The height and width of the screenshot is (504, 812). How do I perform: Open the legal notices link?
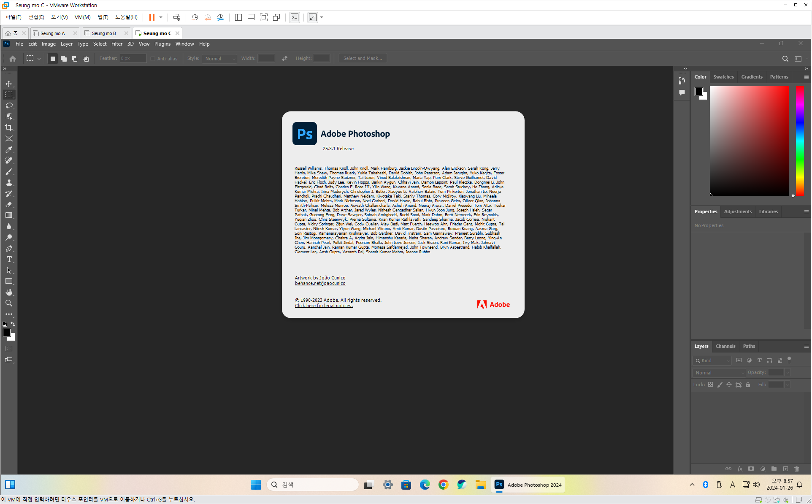click(324, 306)
